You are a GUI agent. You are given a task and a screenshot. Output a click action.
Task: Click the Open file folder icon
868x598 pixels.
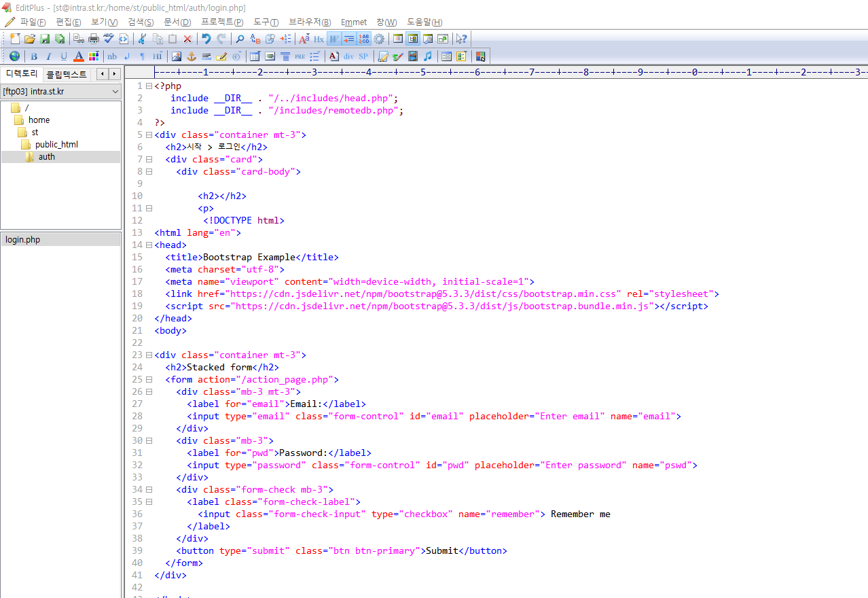[30, 39]
